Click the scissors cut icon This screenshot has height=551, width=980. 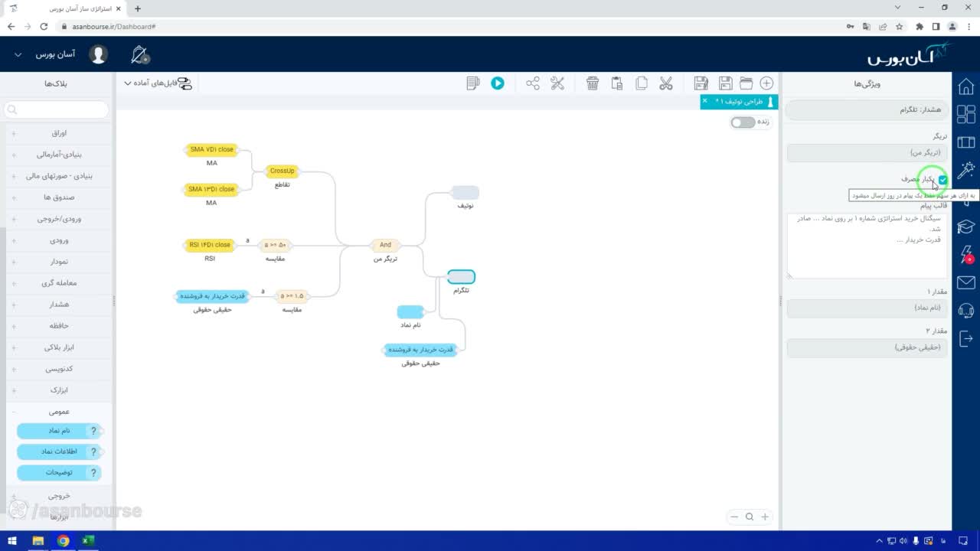(x=665, y=83)
